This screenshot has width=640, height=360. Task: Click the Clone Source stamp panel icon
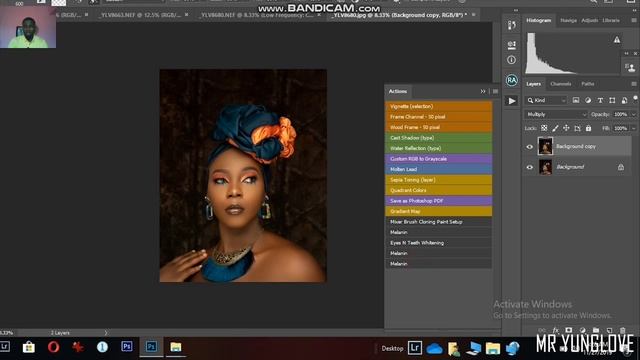tap(631, 67)
